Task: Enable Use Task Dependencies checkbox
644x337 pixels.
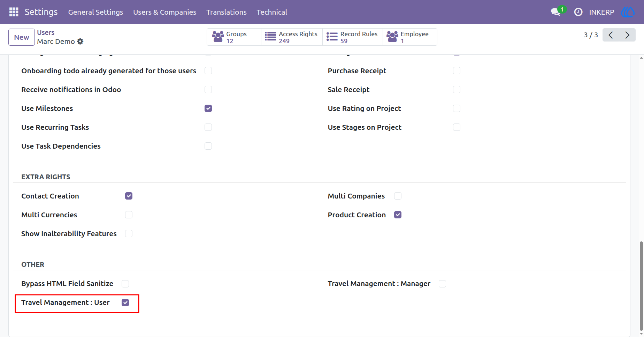Action: pyautogui.click(x=208, y=146)
